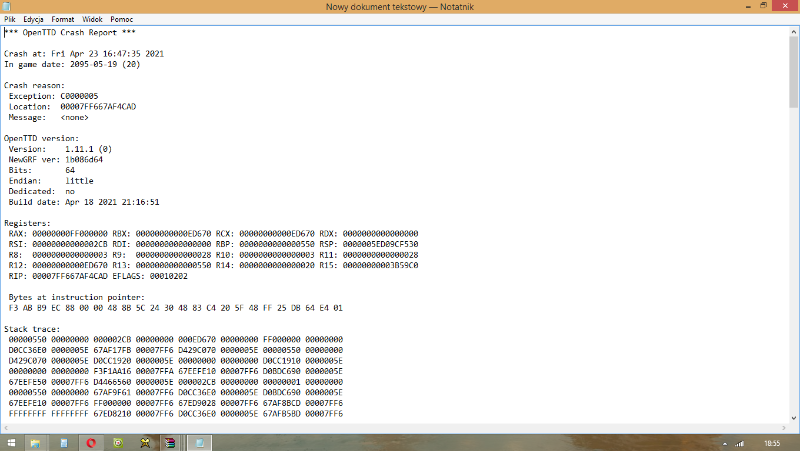Open the Plik menu

click(10, 19)
